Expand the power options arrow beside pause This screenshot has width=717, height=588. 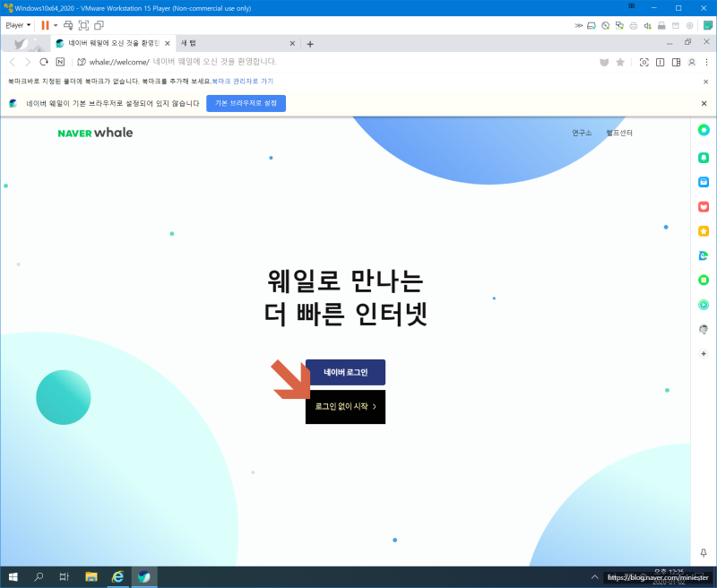tap(56, 25)
